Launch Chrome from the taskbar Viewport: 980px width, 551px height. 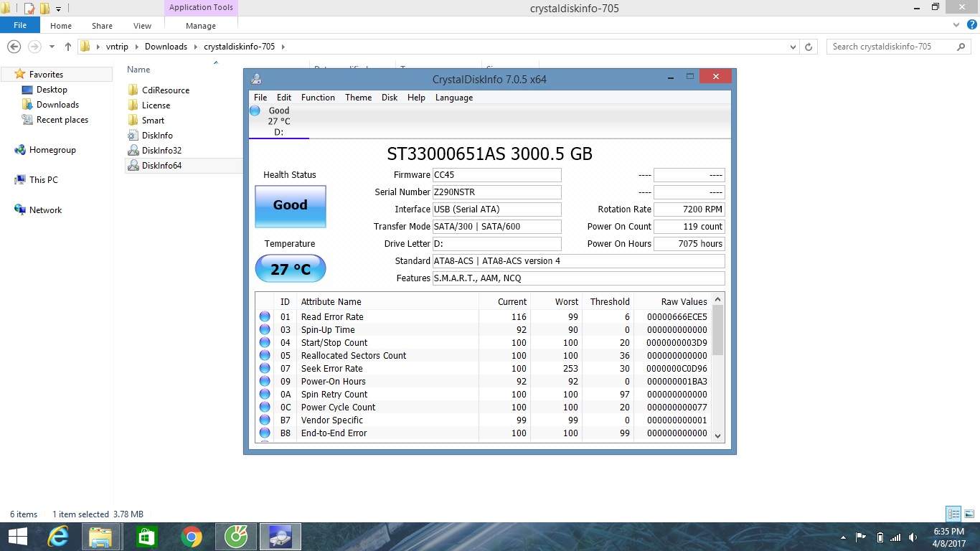click(x=191, y=537)
